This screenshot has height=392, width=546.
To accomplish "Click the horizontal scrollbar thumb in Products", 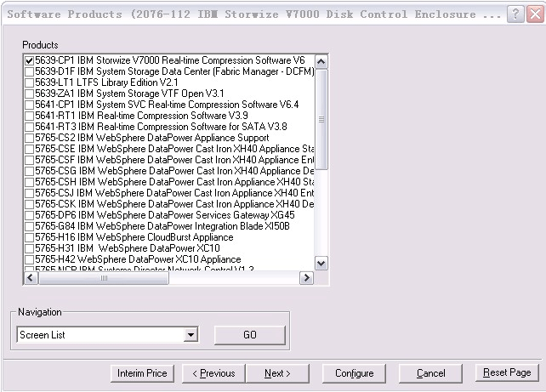I will 104,278.
